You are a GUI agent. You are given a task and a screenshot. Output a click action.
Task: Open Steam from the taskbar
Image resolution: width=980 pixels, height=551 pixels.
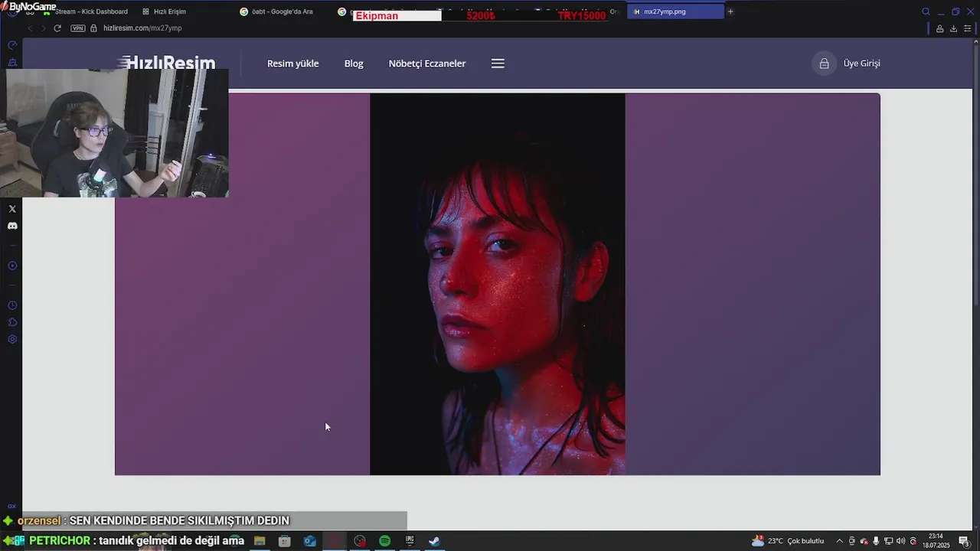(434, 541)
